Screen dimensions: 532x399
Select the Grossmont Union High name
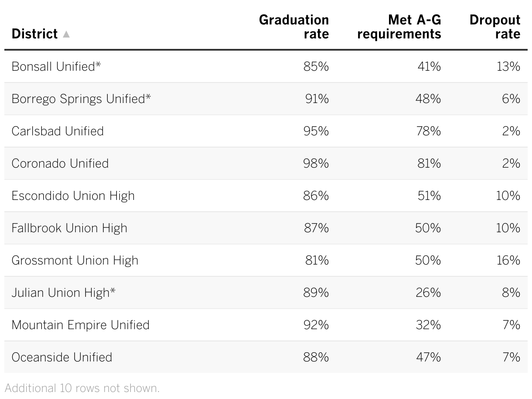pos(75,260)
